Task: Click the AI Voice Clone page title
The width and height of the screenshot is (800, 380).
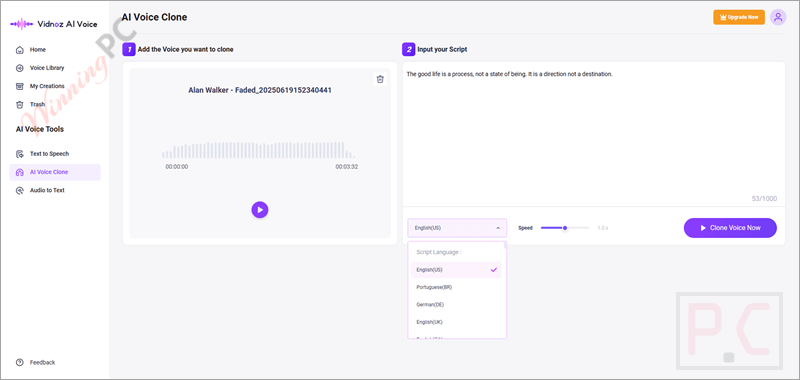Action: 154,17
